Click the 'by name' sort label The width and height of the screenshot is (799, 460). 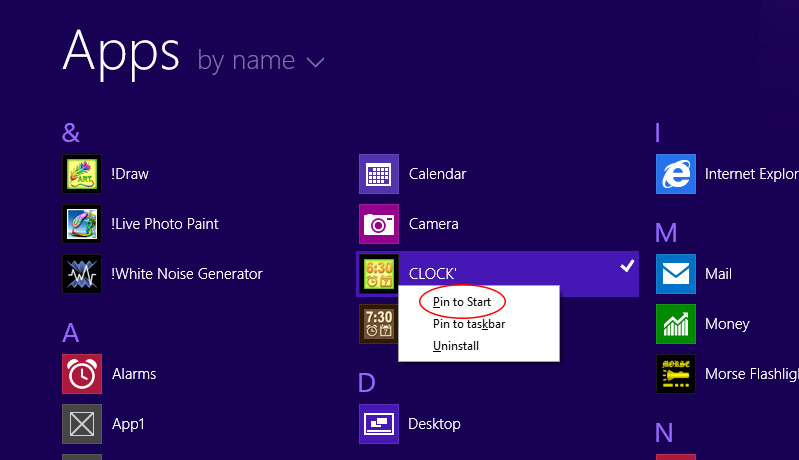(x=246, y=61)
